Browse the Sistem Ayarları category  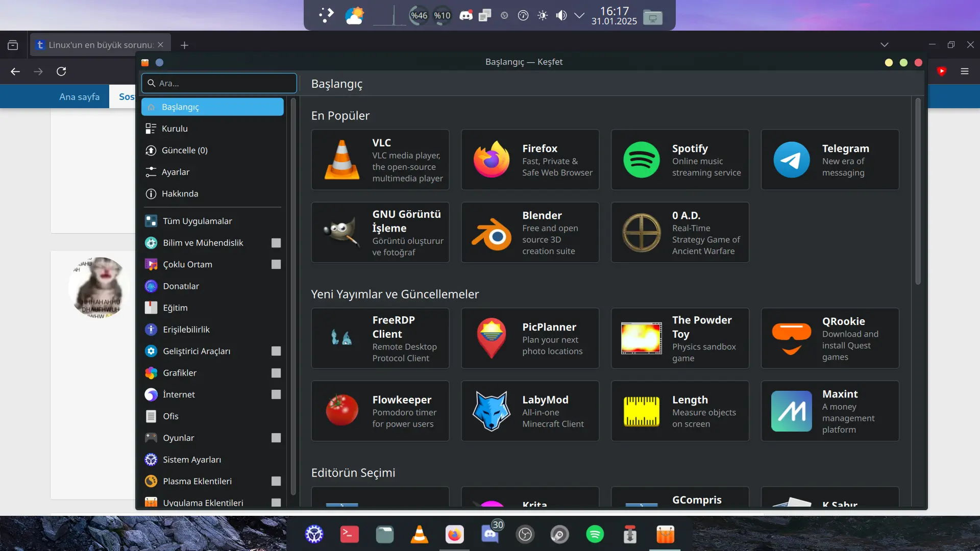pos(212,460)
